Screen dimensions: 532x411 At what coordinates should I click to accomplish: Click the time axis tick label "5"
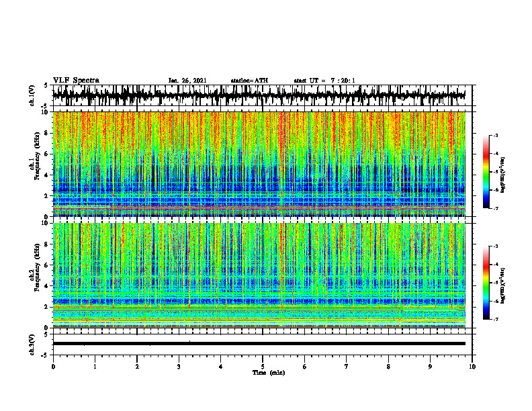click(263, 367)
